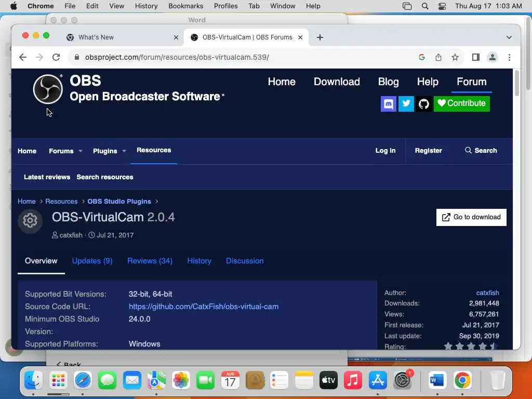
Task: Open the GitHub source code URL
Action: coord(204,307)
